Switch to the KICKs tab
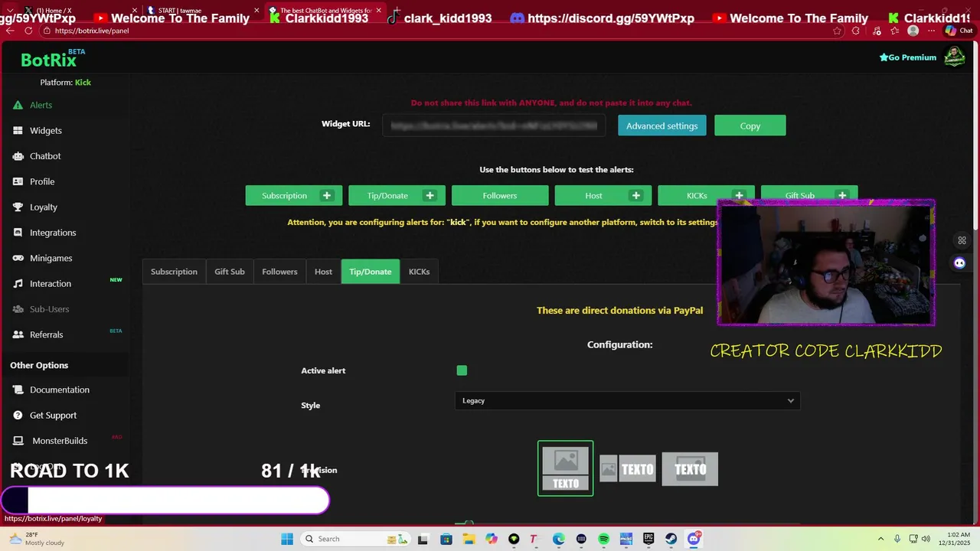The width and height of the screenshot is (980, 551). tap(419, 272)
